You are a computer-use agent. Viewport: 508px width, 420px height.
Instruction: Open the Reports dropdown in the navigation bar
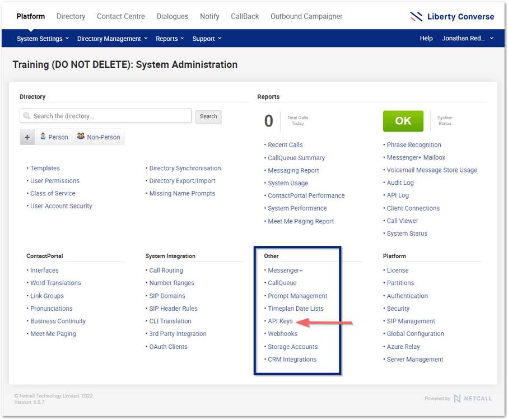[169, 39]
